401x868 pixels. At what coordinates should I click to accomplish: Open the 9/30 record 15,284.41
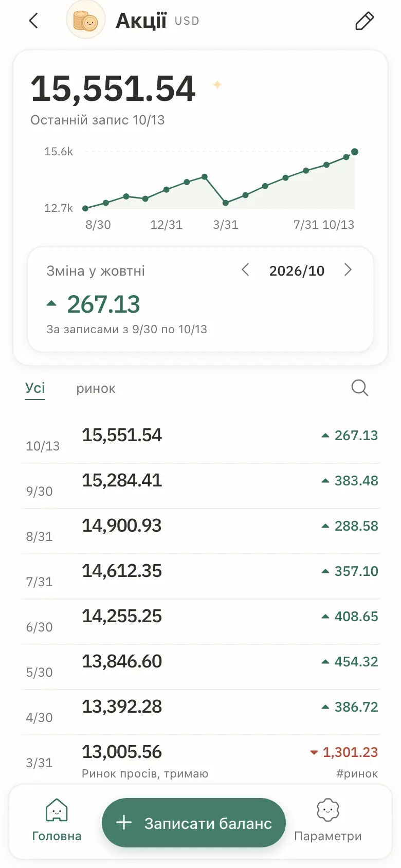pyautogui.click(x=200, y=486)
